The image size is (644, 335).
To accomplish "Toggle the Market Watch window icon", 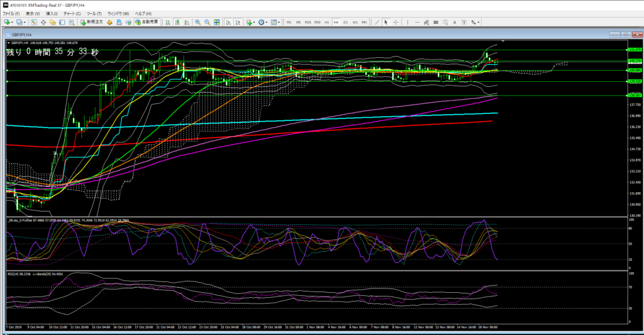I will click(34, 22).
